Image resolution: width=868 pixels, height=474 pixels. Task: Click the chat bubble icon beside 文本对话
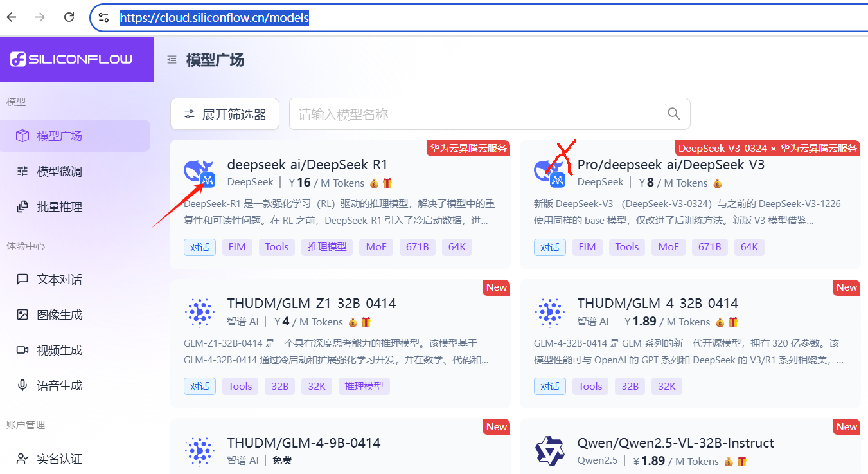coord(22,279)
